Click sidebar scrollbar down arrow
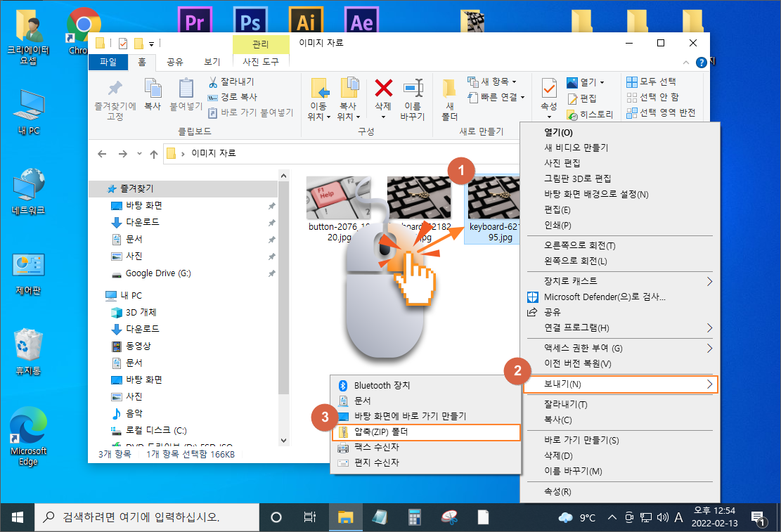Image resolution: width=781 pixels, height=532 pixels. [283, 441]
